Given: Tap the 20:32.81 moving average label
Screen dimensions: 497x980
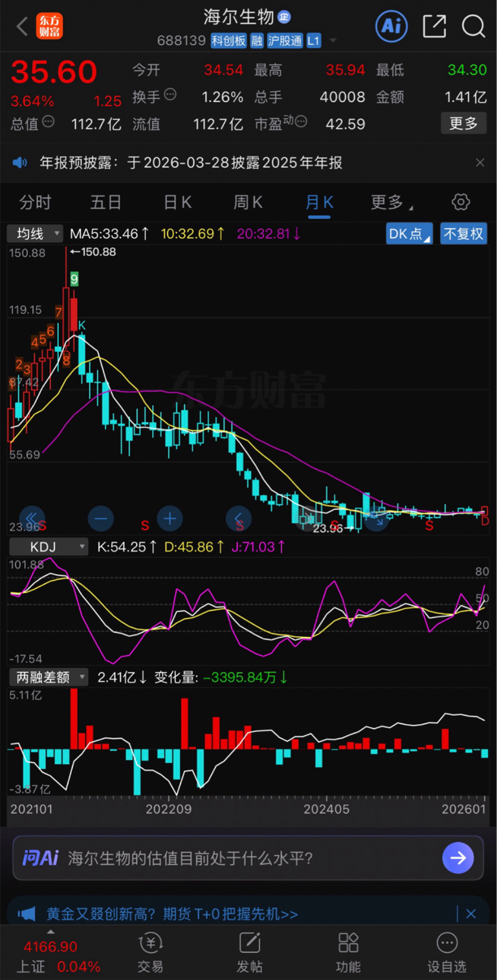Looking at the screenshot, I should tap(269, 234).
